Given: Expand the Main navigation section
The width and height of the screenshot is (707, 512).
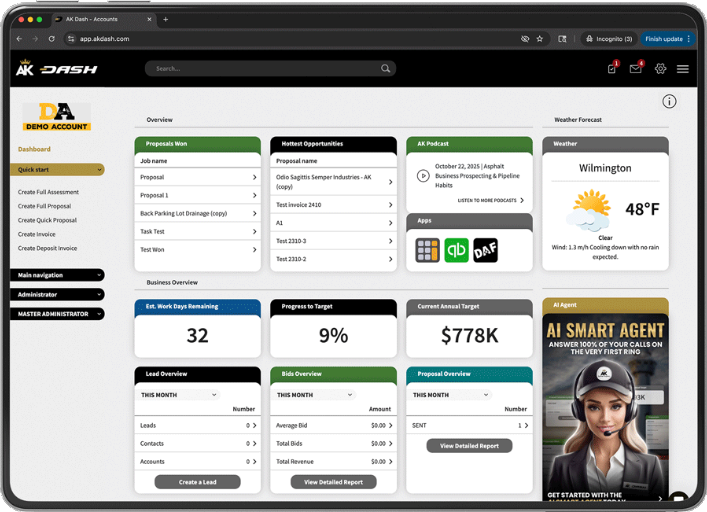Looking at the screenshot, I should (60, 275).
